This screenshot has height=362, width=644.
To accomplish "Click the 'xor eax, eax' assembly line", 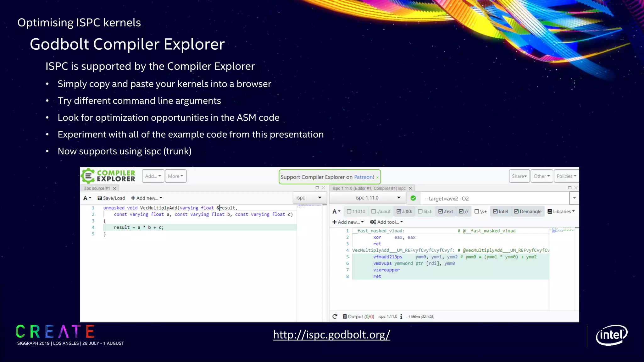I will [x=451, y=237].
